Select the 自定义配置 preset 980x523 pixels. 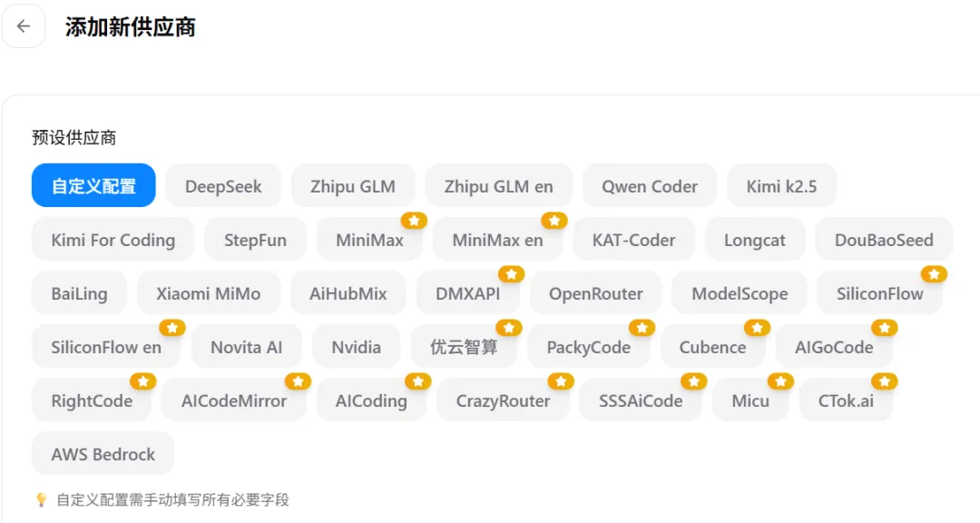(93, 186)
